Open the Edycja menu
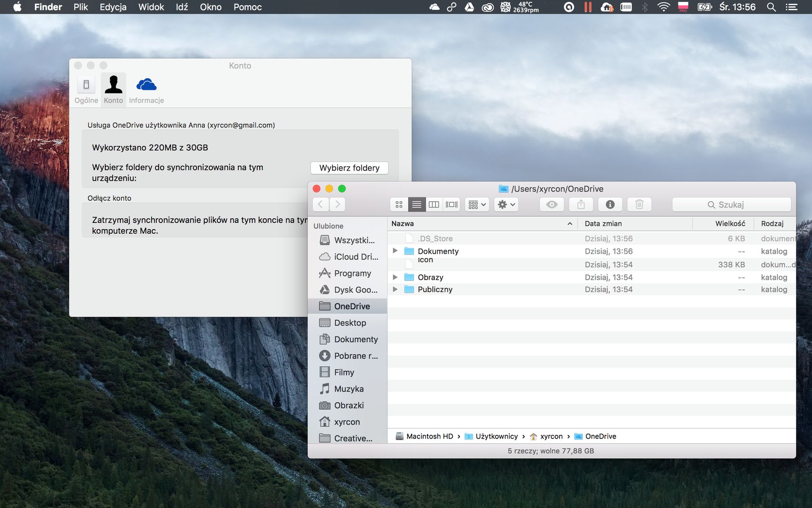The height and width of the screenshot is (508, 812). pos(113,7)
